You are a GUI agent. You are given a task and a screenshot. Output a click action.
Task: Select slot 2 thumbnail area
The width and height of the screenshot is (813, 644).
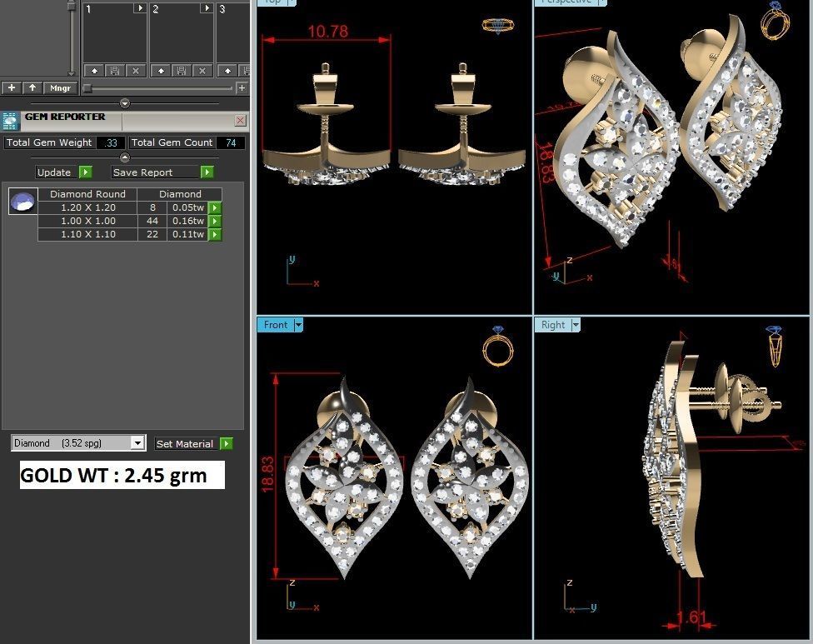[182, 37]
